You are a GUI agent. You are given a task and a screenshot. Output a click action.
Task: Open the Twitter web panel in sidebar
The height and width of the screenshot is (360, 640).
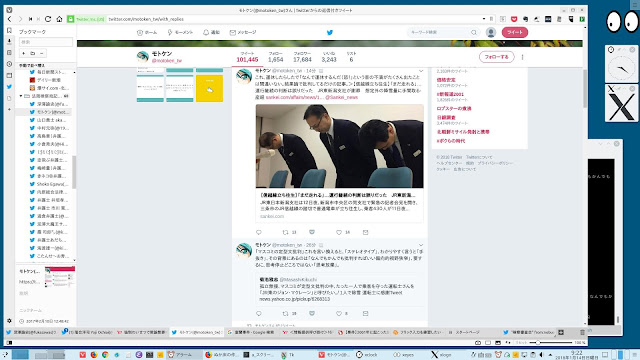pos(9,87)
